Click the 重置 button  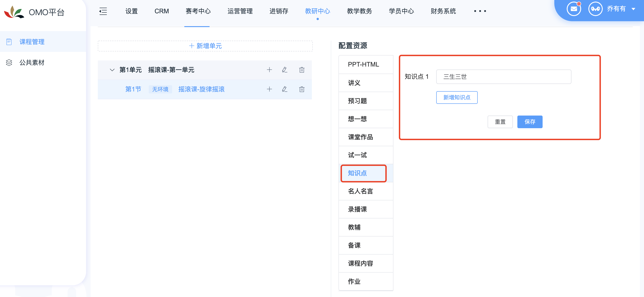pos(500,122)
